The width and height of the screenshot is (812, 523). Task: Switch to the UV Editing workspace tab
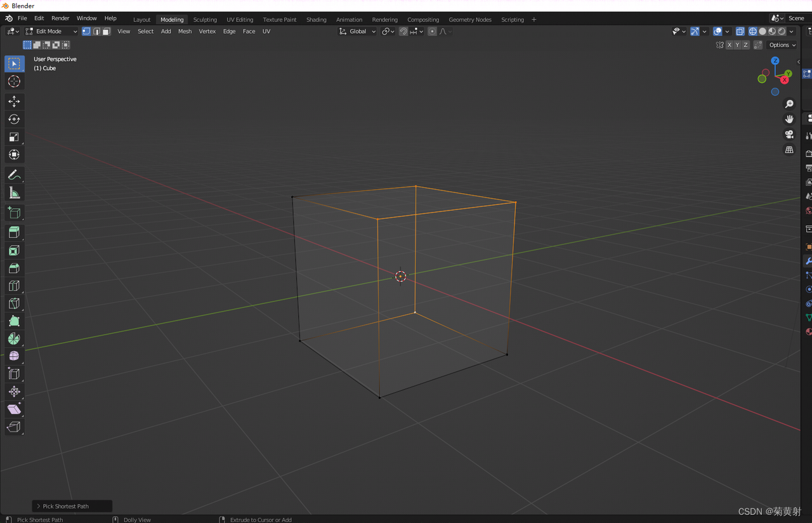(x=240, y=20)
